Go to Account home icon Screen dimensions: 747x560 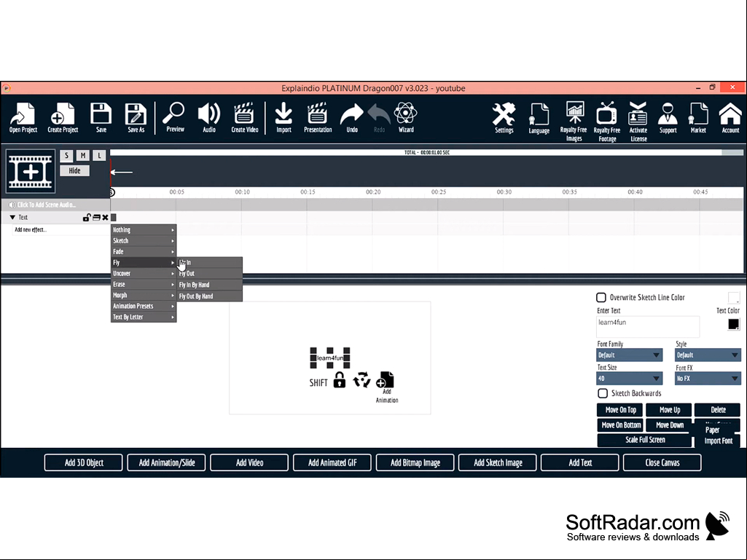730,118
